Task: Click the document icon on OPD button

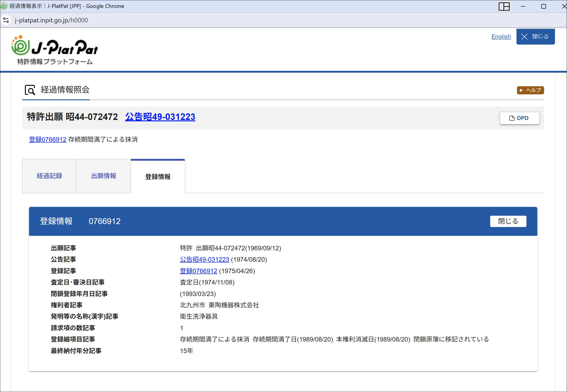Action: pos(512,118)
